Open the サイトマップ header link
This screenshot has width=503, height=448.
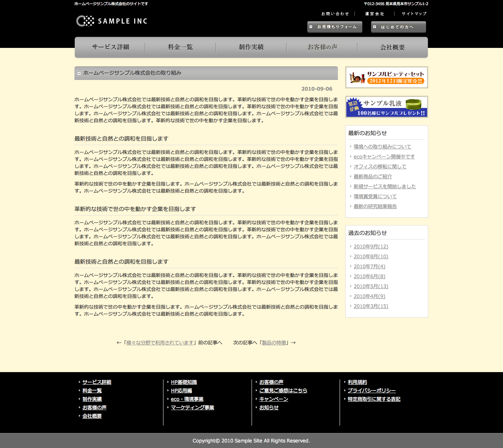coord(414,14)
